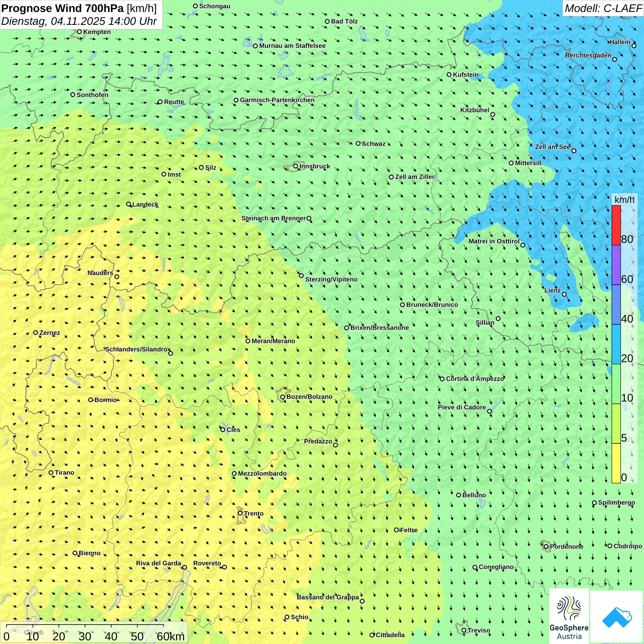Image resolution: width=644 pixels, height=644 pixels.
Task: Click the 'Murnau am Staffelsee' label
Action: pos(292,46)
